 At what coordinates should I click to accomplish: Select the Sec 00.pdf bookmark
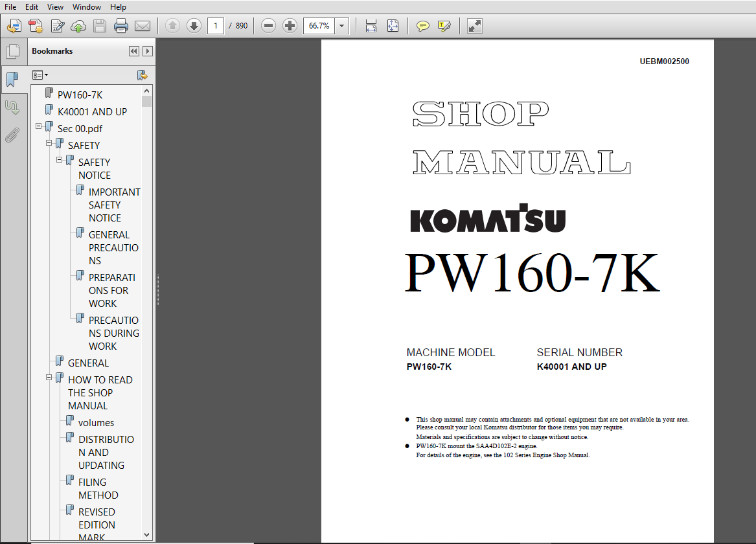pos(80,129)
